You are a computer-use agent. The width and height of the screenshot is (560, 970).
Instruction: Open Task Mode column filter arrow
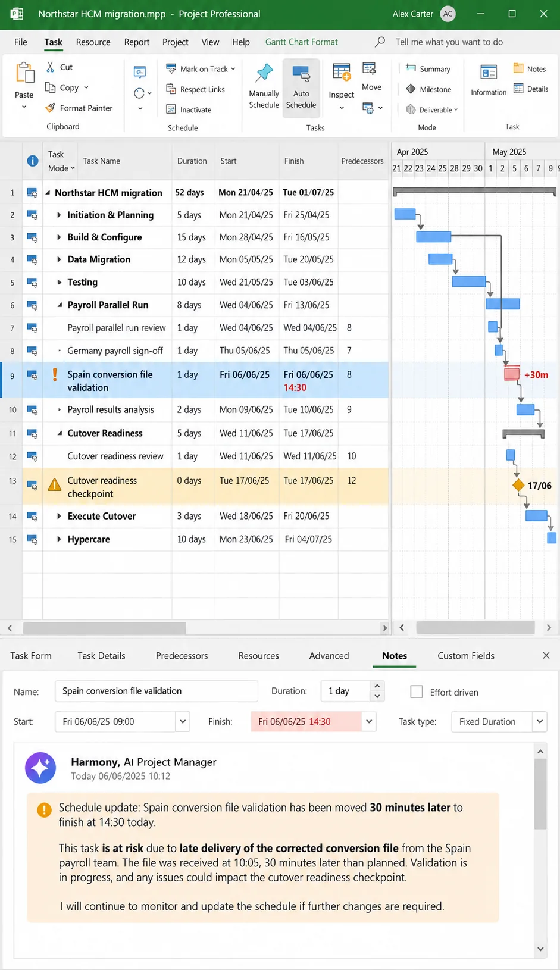tap(73, 168)
